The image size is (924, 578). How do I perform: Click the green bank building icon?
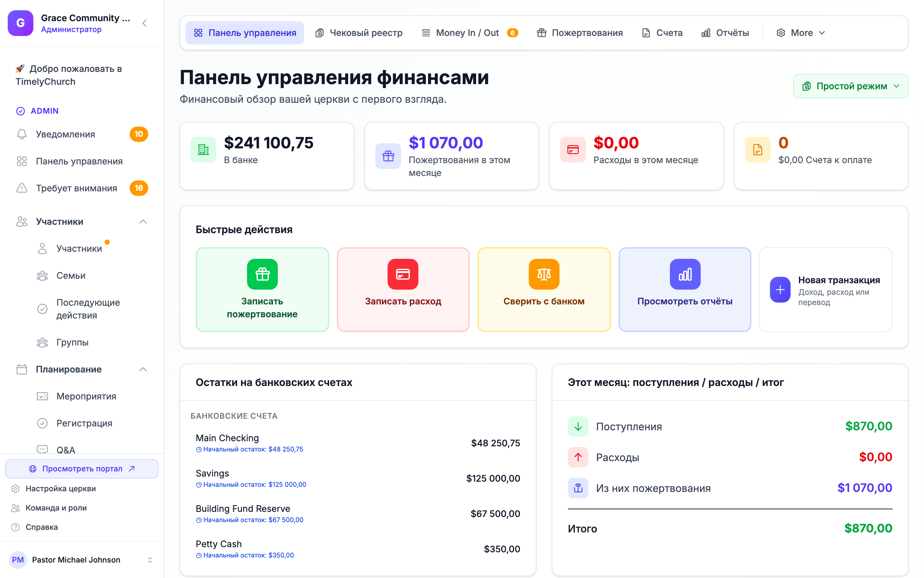(x=203, y=149)
